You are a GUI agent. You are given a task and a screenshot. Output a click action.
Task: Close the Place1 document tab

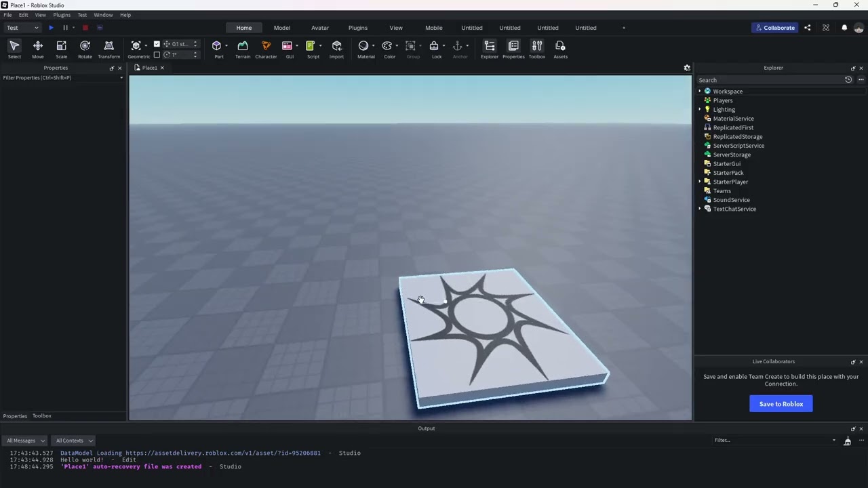pos(162,68)
